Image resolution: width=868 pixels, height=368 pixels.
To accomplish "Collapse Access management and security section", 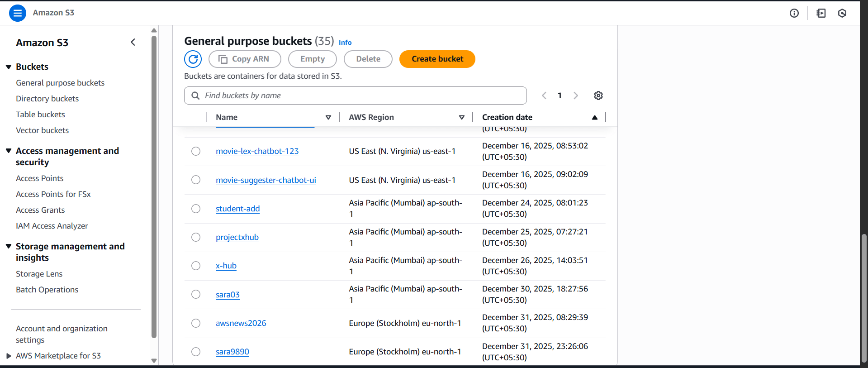I will coord(9,151).
